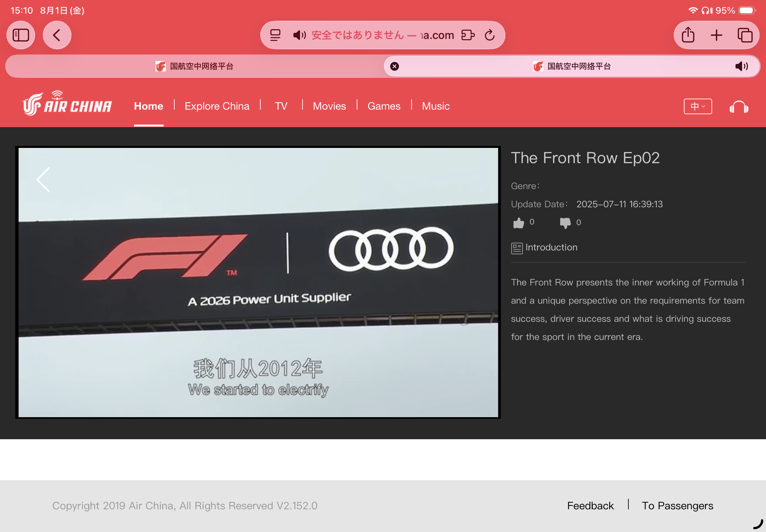Viewport: 766px width, 532px height.
Task: Click the copyright notice text
Action: 185,506
